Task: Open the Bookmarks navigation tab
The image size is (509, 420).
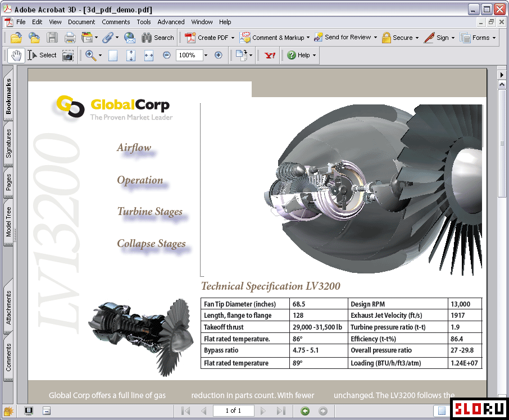Action: [x=8, y=95]
